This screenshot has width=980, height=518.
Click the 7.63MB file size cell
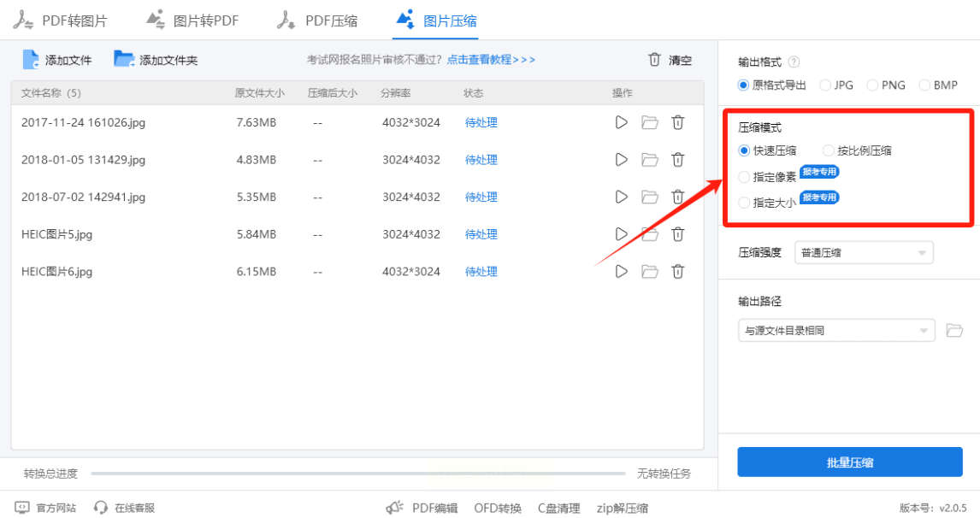click(257, 122)
